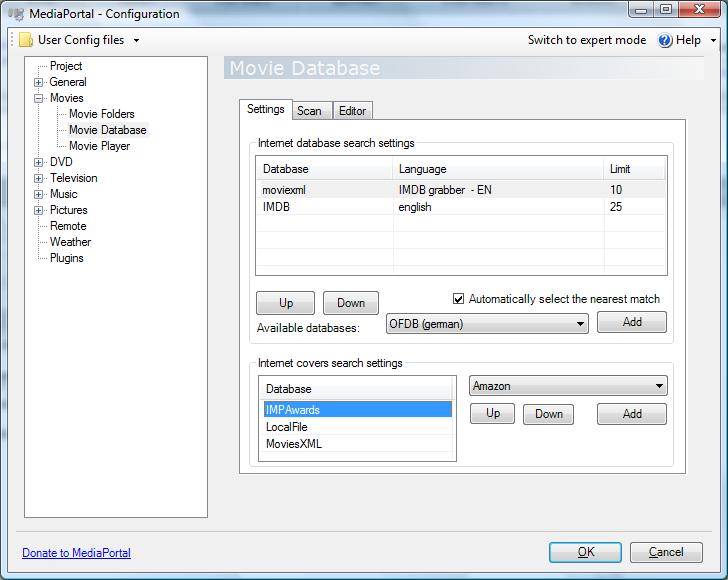Click Switch to expert mode

click(x=586, y=40)
